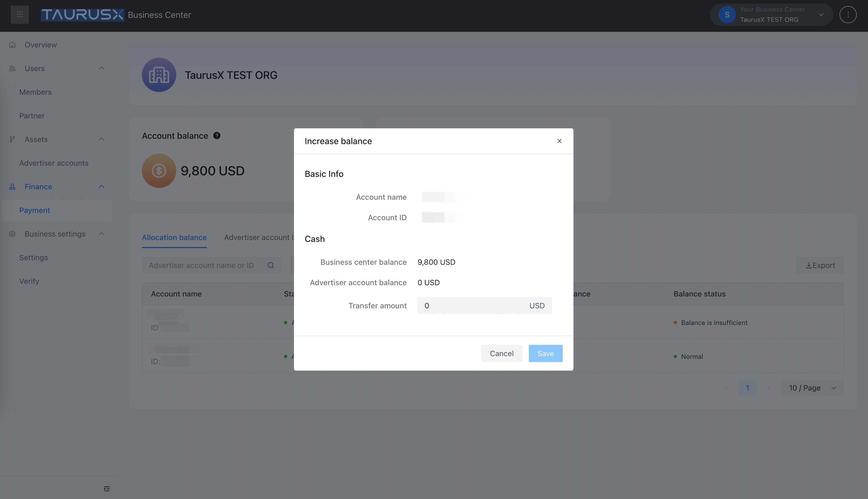The image size is (868, 499).
Task: Click the Users menu label
Action: [x=35, y=68]
